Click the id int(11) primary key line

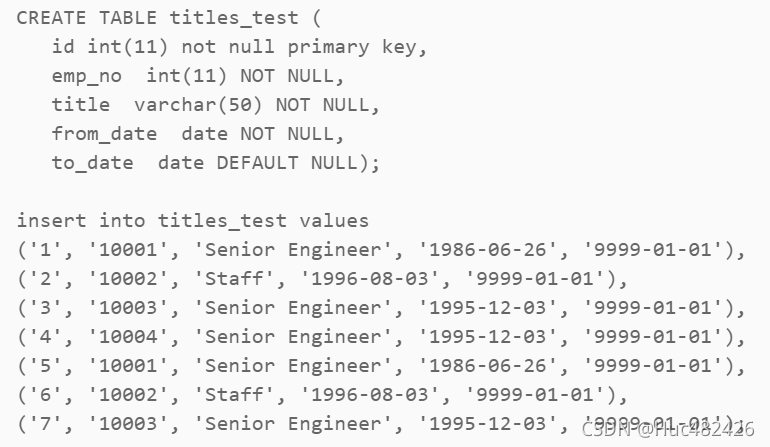(x=240, y=47)
